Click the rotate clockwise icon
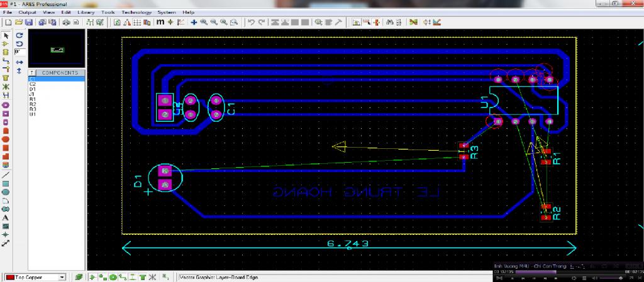This screenshot has height=282, width=644. [x=19, y=35]
